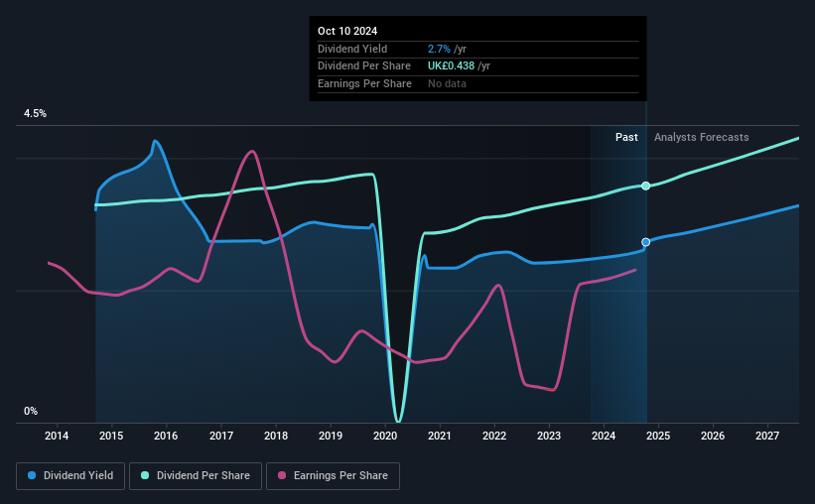The height and width of the screenshot is (504, 815).
Task: Click the 'Analysts Forecasts' label
Action: click(701, 137)
